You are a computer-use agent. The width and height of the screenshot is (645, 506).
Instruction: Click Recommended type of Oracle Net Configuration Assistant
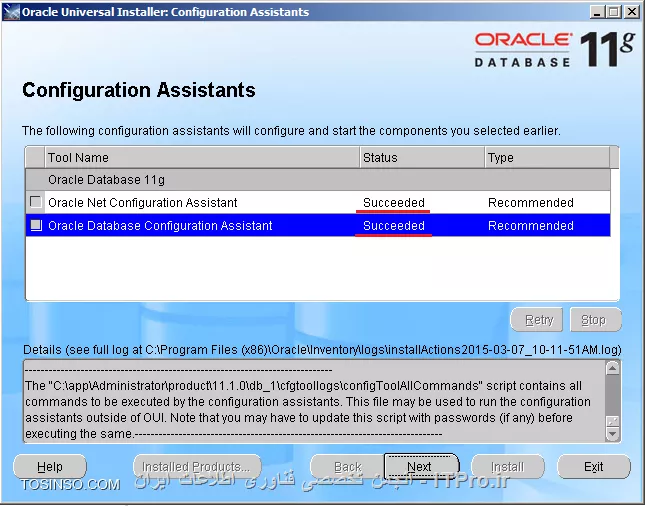coord(531,202)
